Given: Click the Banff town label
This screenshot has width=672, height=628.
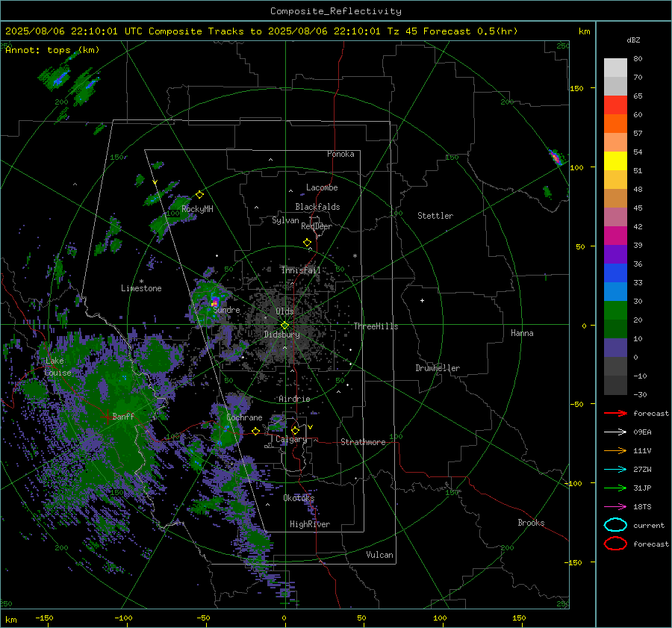Looking at the screenshot, I should coord(123,416).
